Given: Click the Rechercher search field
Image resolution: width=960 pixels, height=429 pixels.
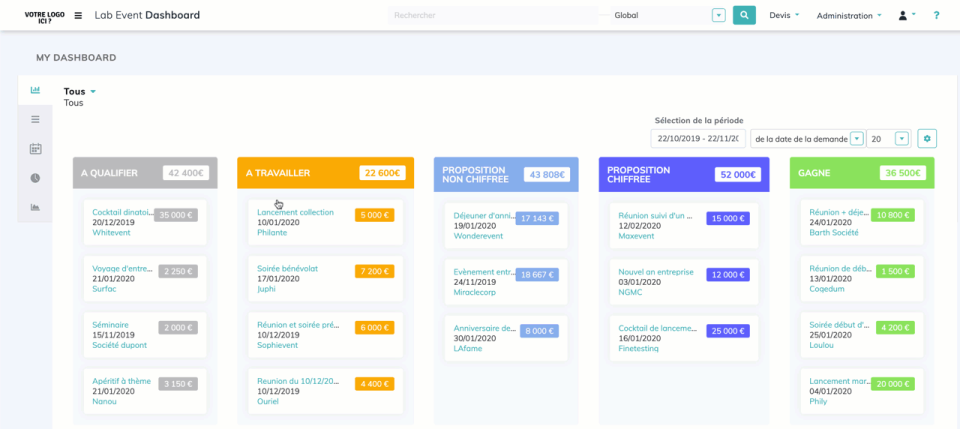Looking at the screenshot, I should (495, 15).
